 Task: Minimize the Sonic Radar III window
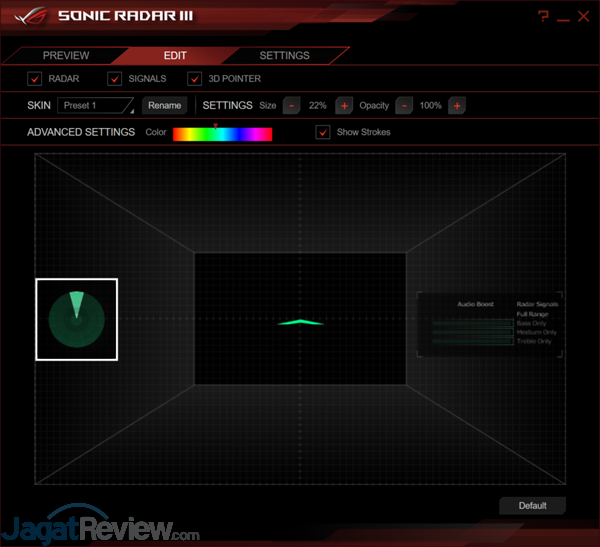tap(563, 19)
